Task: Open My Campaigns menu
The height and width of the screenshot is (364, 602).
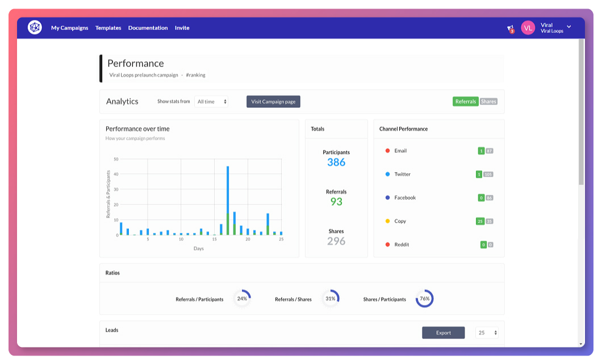Action: coord(69,28)
